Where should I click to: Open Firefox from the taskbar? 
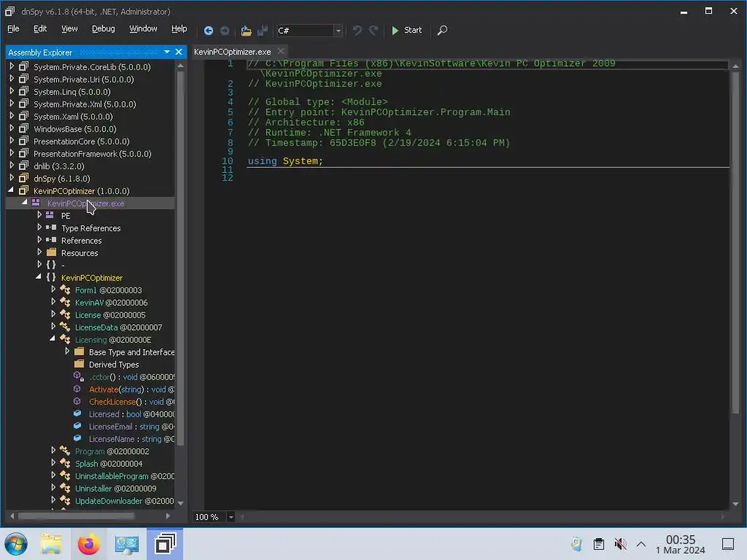[88, 544]
